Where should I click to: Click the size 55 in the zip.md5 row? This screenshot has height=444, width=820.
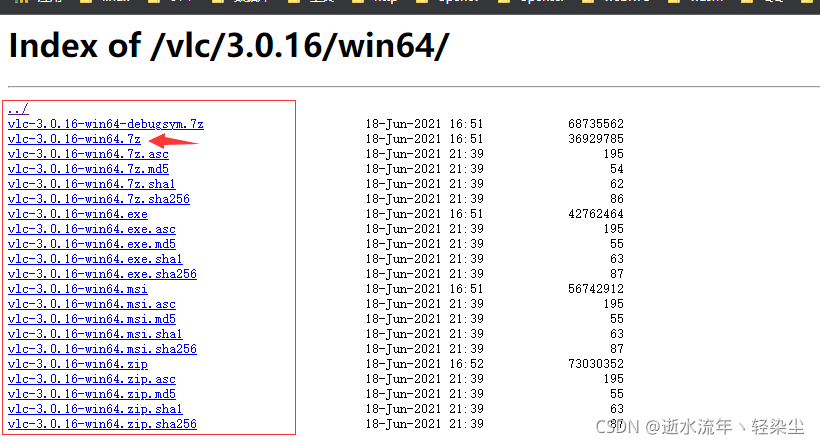pos(617,394)
